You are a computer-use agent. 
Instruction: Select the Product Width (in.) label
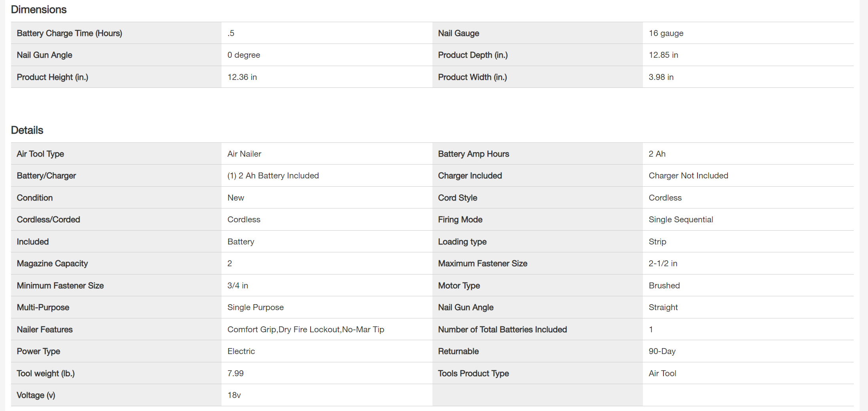[472, 77]
